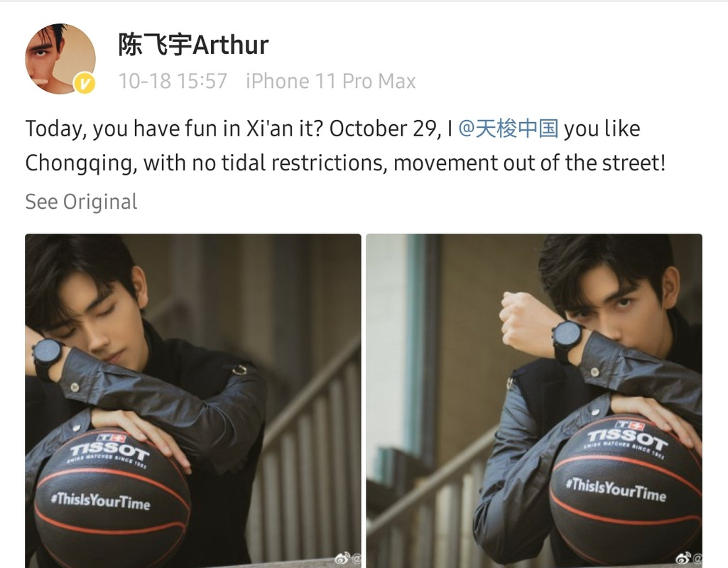Screen dimensions: 728x568
Task: Tap the iPhone 11 Pro Max source
Action: pyautogui.click(x=330, y=81)
